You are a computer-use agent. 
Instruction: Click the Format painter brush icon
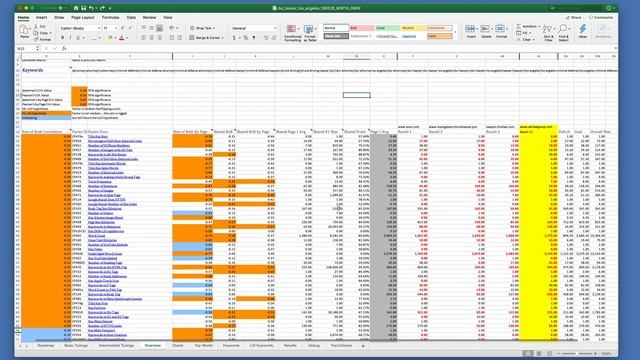[36, 39]
